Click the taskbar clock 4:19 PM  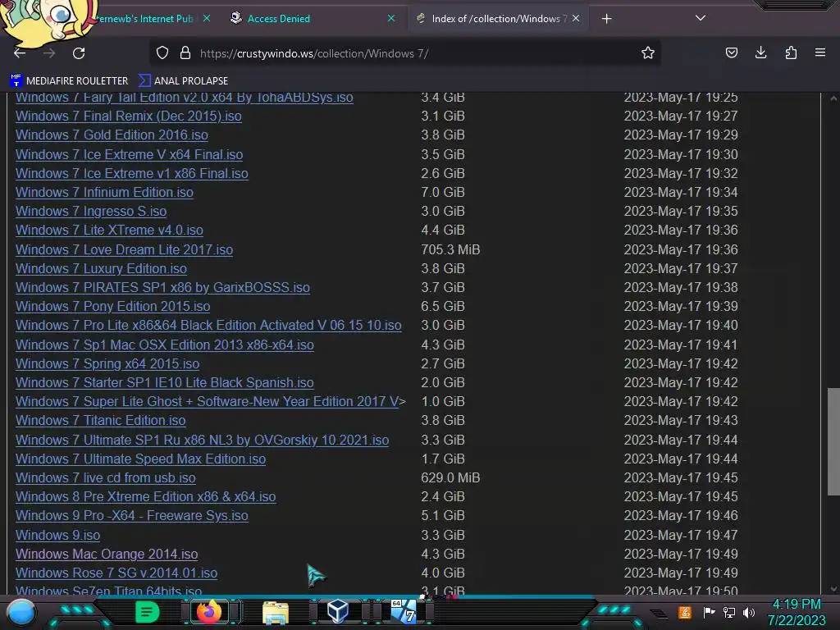pos(797,612)
